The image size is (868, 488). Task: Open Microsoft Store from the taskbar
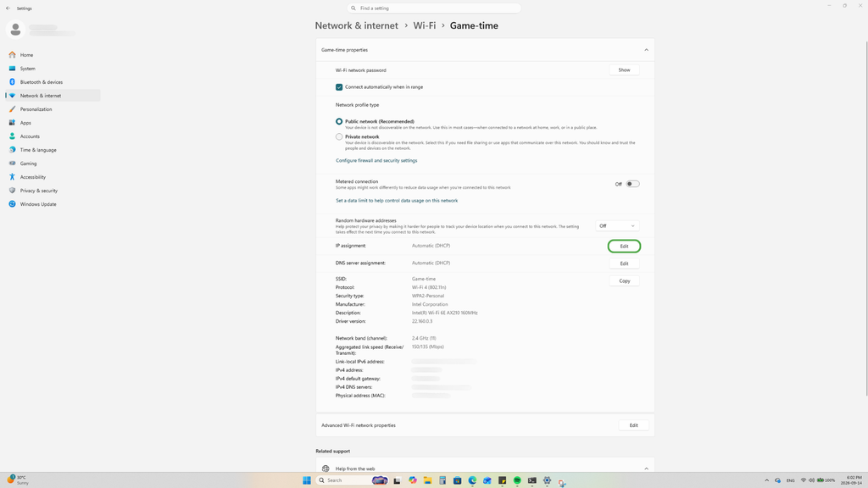click(x=457, y=480)
